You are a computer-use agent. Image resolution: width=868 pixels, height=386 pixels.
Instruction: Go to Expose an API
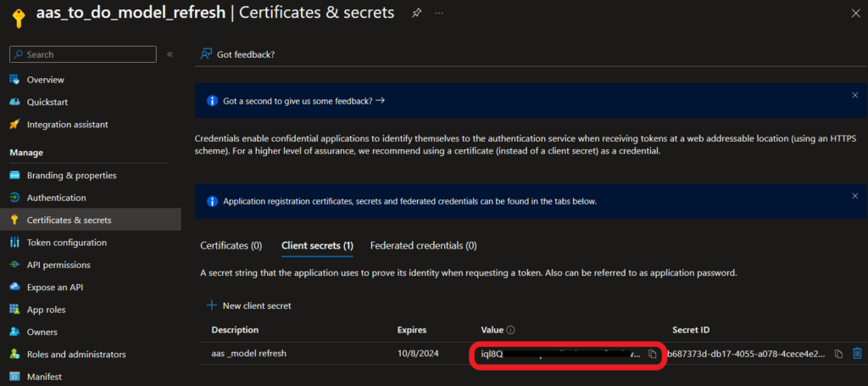click(x=55, y=288)
